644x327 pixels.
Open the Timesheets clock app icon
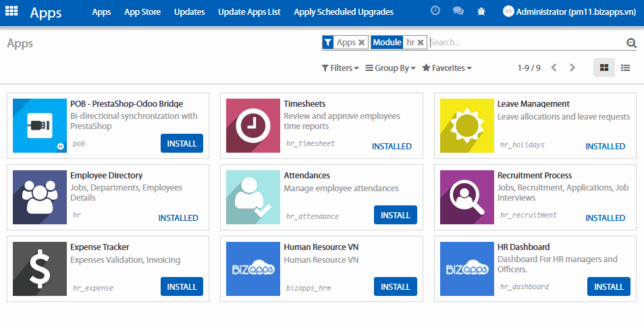click(252, 126)
